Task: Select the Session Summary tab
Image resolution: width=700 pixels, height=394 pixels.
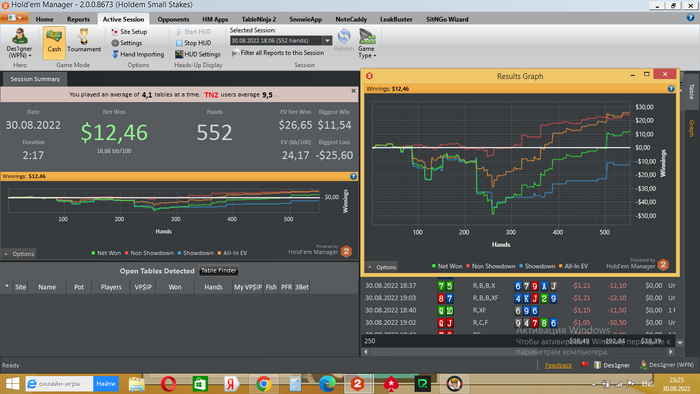Action: pyautogui.click(x=35, y=79)
